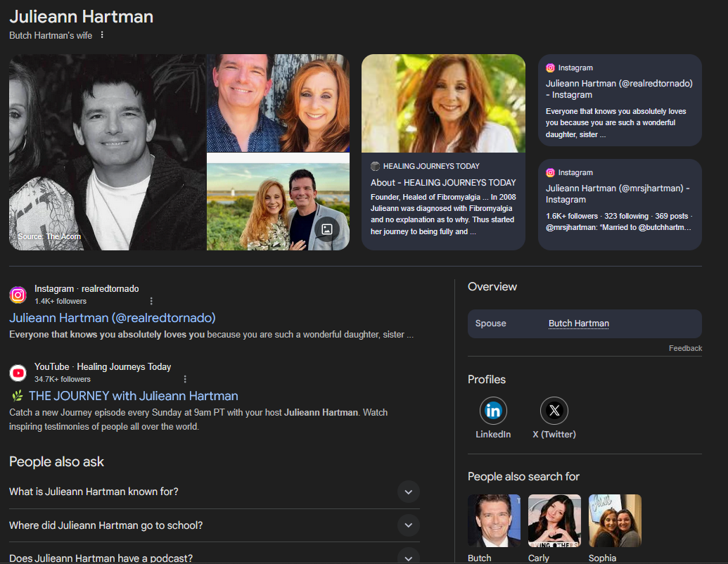Open the Julieann Hartman (@realredtornado) Instagram card
Image resolution: width=728 pixels, height=564 pixels.
620,101
